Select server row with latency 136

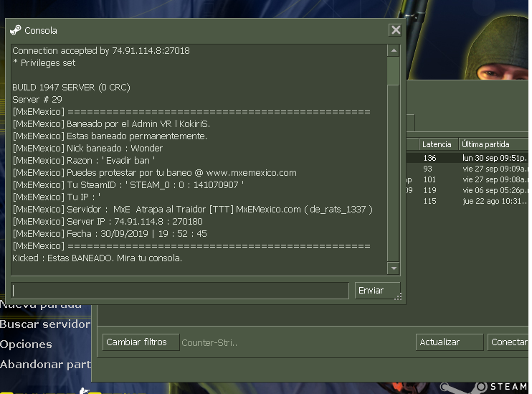[x=467, y=158]
